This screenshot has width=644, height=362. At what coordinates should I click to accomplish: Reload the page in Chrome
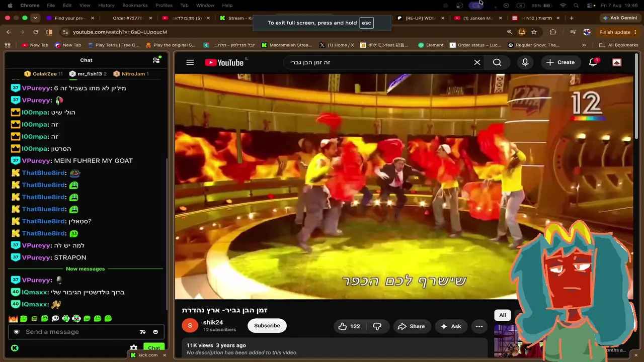[36, 32]
